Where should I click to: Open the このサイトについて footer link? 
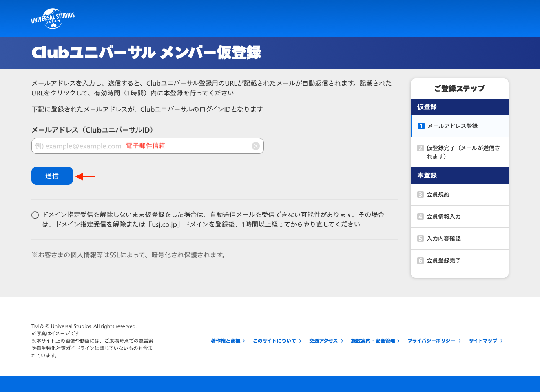pyautogui.click(x=274, y=341)
